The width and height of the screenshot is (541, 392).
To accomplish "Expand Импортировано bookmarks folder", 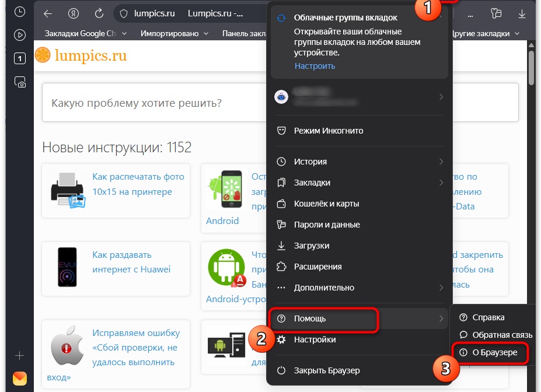I will [x=206, y=33].
